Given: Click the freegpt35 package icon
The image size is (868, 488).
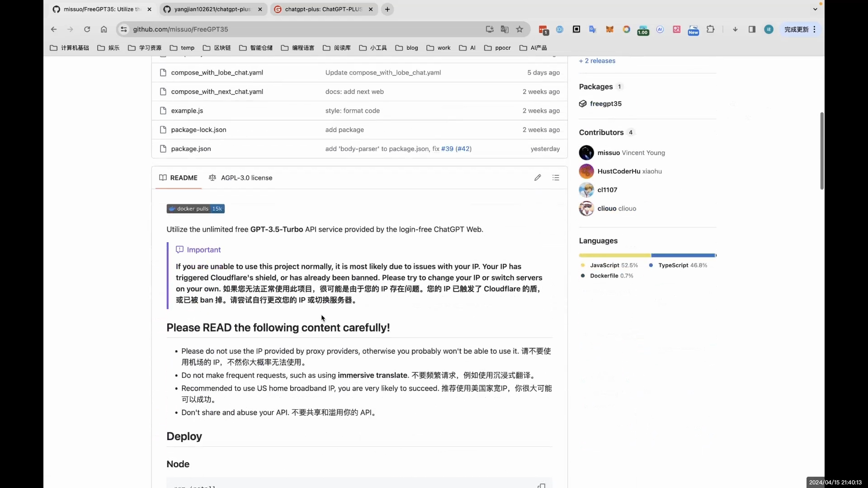Looking at the screenshot, I should click(x=583, y=103).
